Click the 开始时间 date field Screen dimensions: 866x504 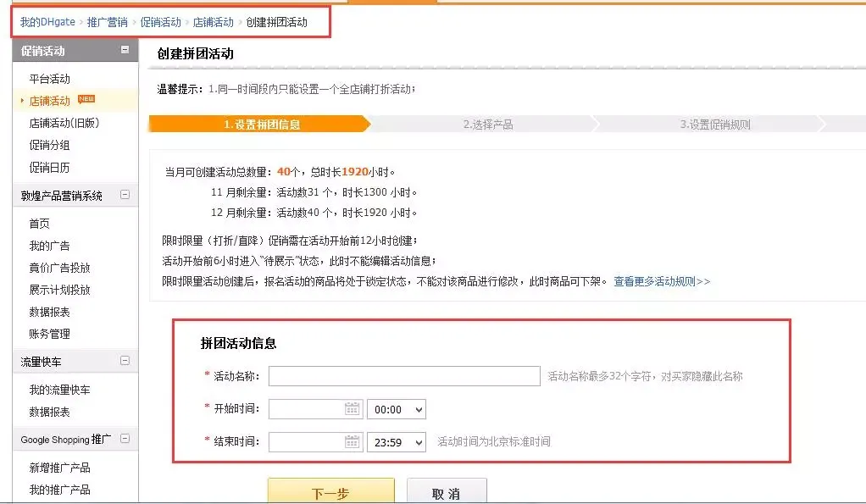[316, 409]
